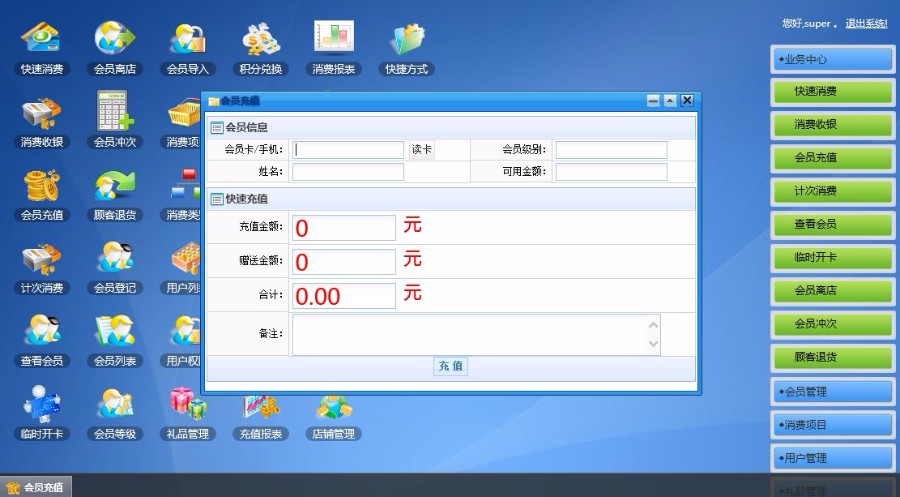Focus the 会员级别 input field

(x=611, y=150)
